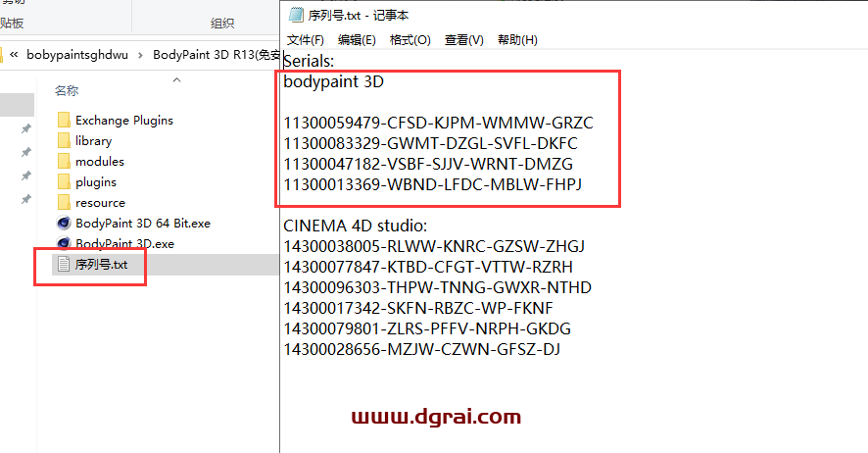Expand the « previous locations chevron
This screenshot has height=453, width=868.
14,54
